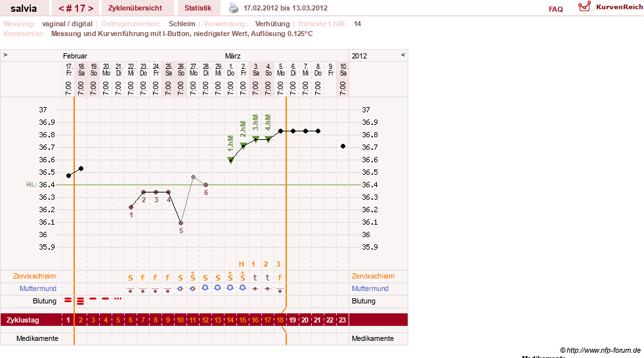Click the isolated temperature point on 10. Sa
The height and width of the screenshot is (358, 644).
coord(343,146)
